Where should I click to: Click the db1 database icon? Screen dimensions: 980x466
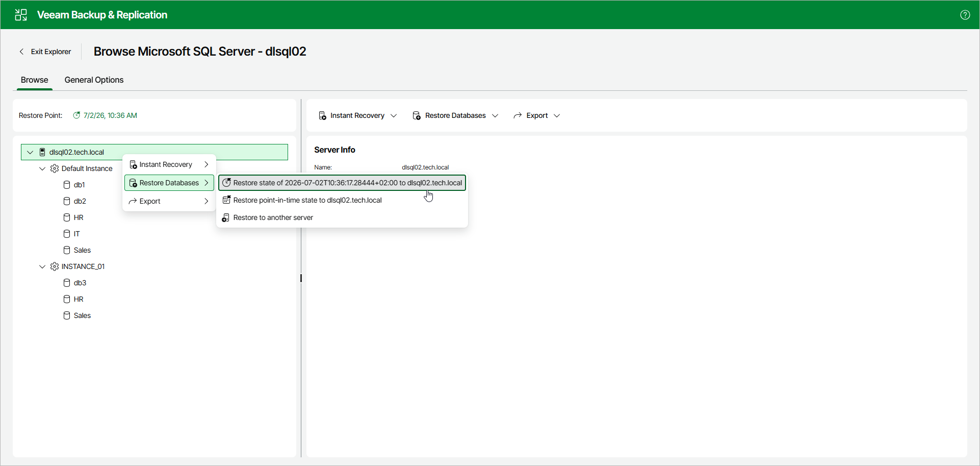tap(67, 185)
